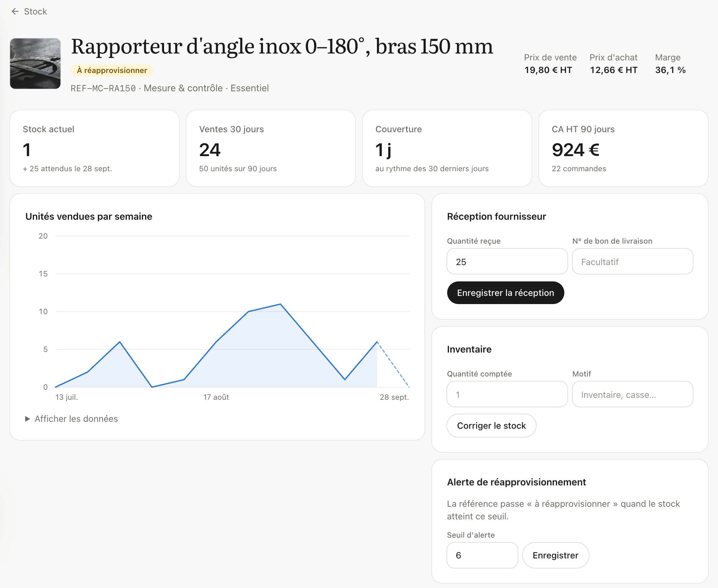The width and height of the screenshot is (718, 588).
Task: Click the 17 août axis label
Action: (216, 397)
